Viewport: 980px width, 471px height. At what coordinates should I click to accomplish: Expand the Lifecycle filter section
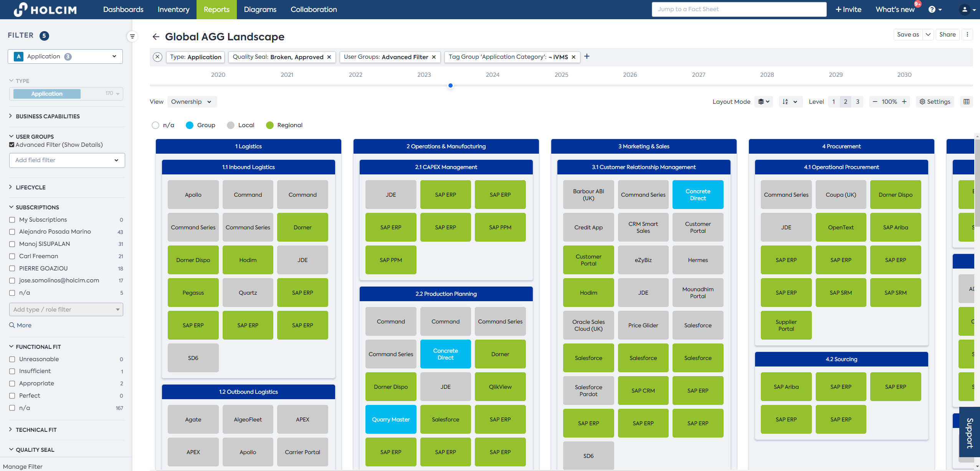(27, 187)
